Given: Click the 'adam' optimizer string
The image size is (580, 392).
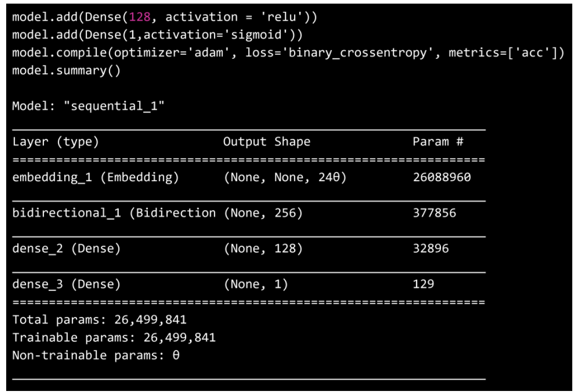Looking at the screenshot, I should pos(207,53).
